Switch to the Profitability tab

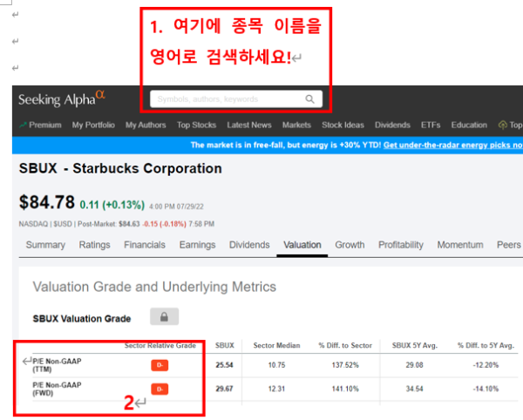pyautogui.click(x=401, y=245)
